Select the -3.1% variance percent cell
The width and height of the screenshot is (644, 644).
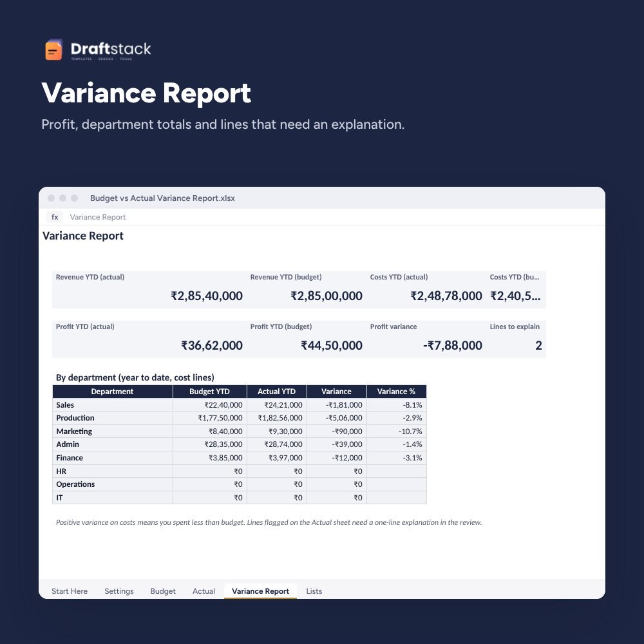[x=396, y=458]
